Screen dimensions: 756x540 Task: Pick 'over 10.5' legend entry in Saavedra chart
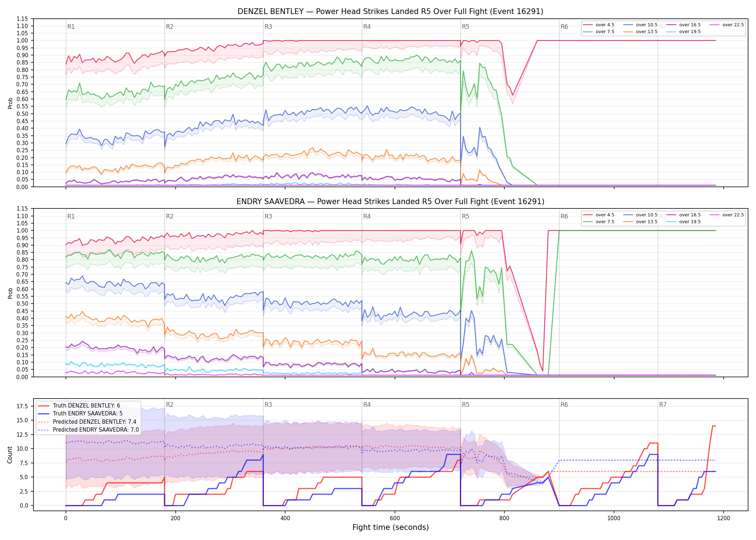(x=640, y=215)
